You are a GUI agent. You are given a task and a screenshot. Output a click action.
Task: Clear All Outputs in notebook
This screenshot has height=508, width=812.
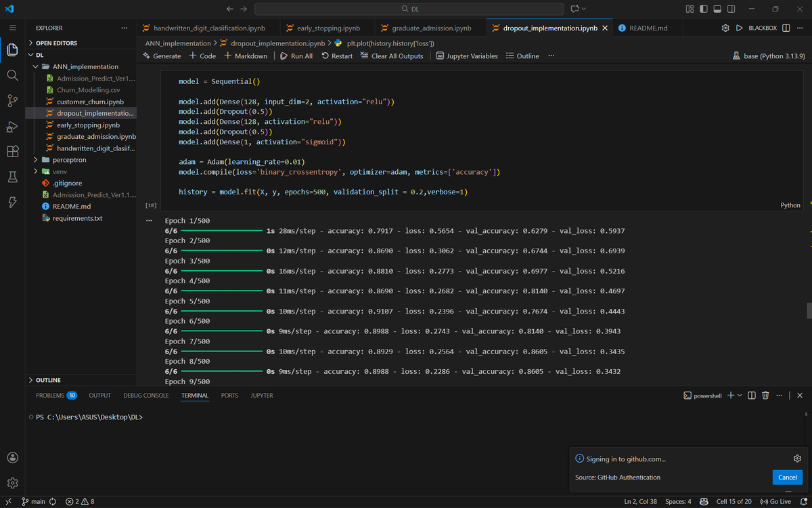tap(392, 56)
